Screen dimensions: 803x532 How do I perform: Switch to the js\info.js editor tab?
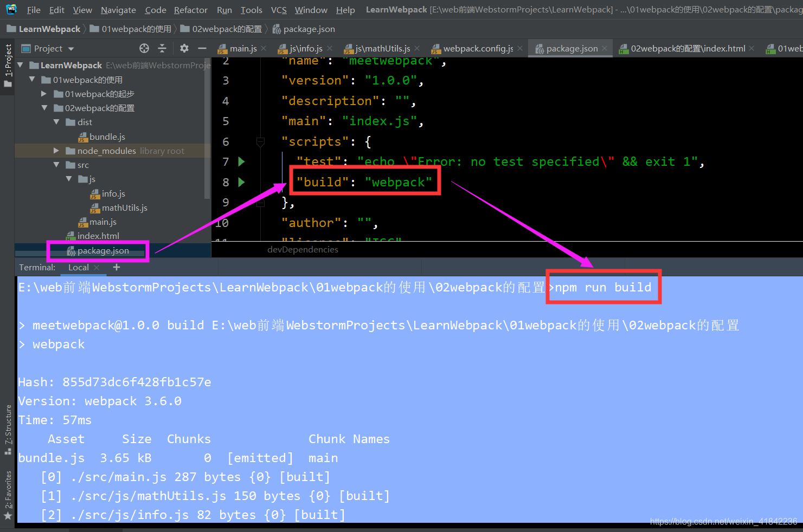[300, 48]
